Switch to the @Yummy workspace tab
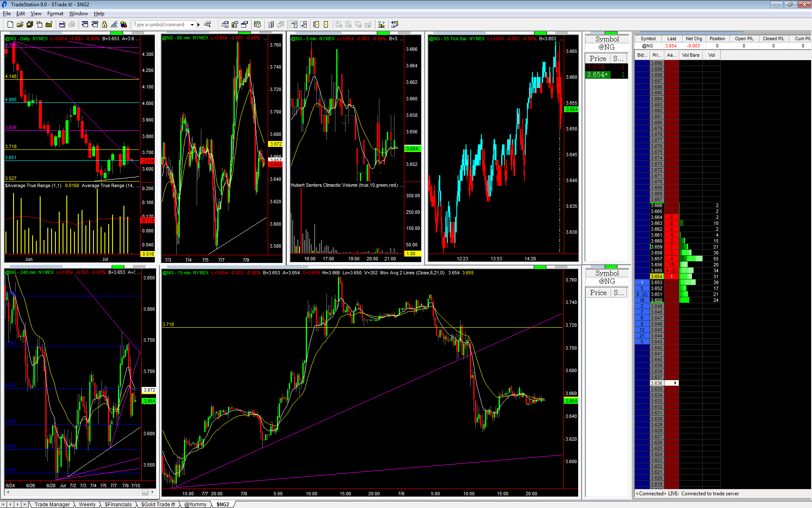812x508 pixels. [195, 504]
